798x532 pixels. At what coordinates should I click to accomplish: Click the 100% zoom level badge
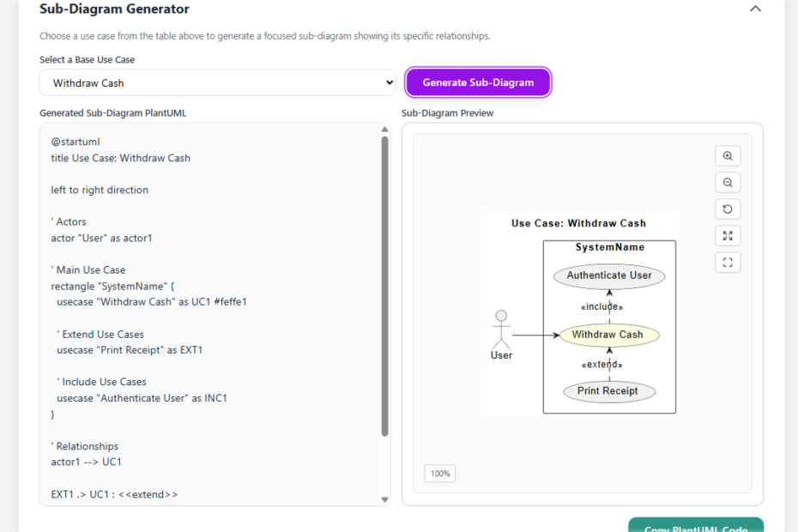(x=439, y=473)
